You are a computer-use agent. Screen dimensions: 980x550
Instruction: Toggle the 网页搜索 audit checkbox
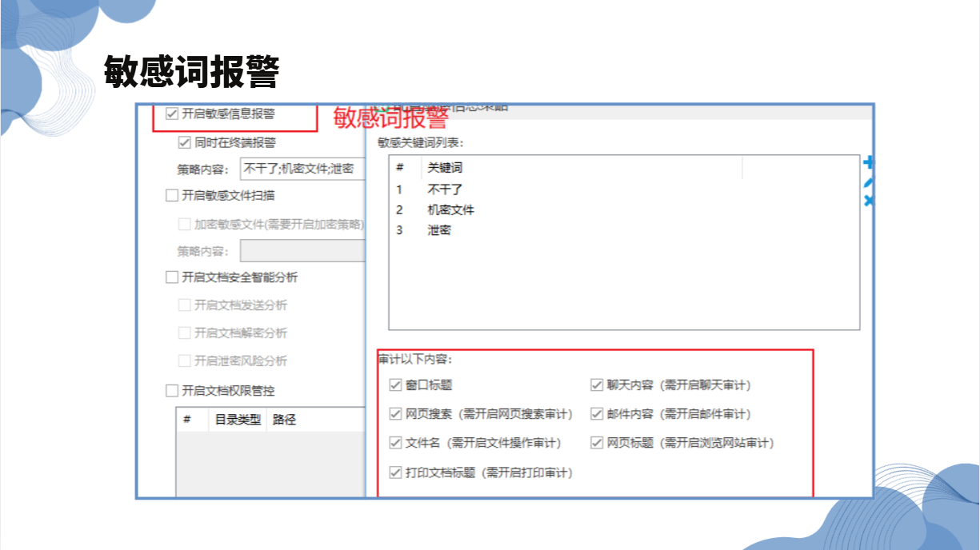point(395,414)
